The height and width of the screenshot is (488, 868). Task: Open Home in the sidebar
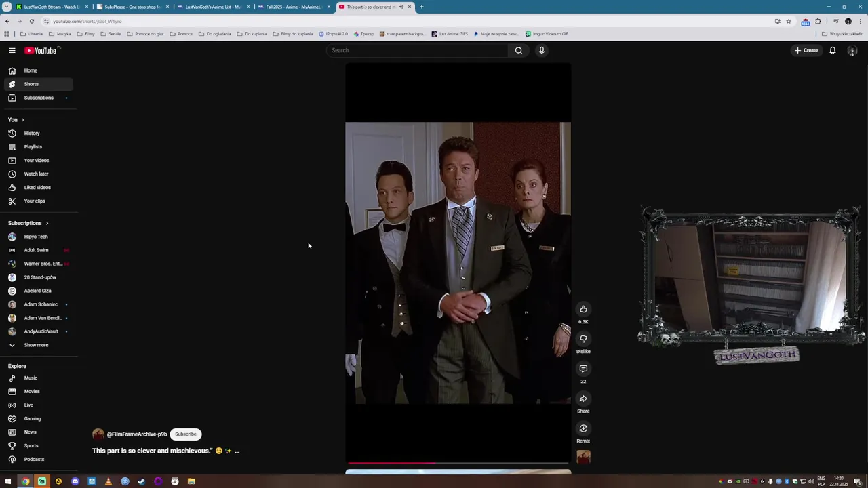(x=37, y=70)
